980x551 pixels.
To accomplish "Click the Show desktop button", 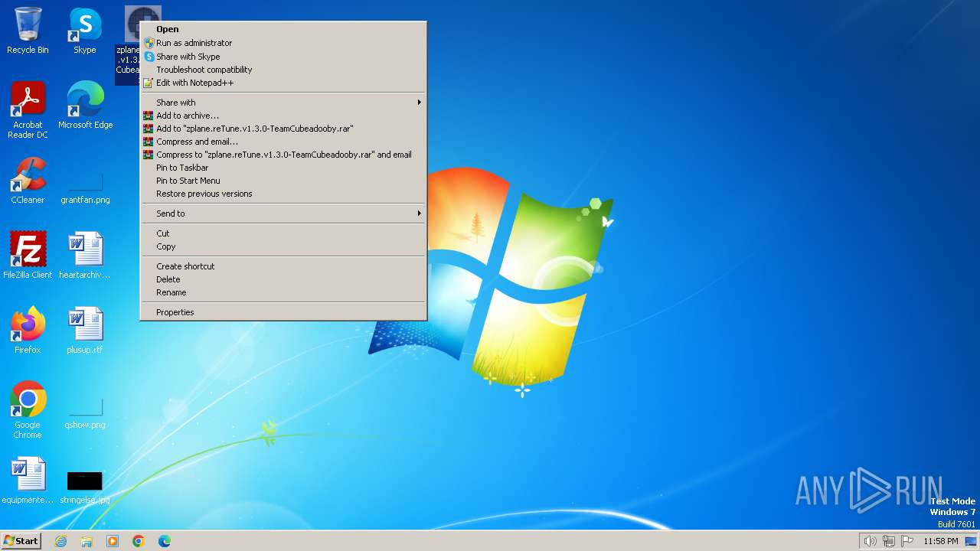I will (x=971, y=541).
